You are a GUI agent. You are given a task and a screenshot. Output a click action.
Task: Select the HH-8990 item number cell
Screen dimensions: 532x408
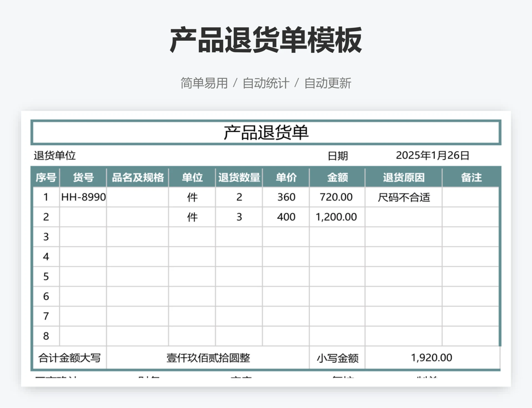pyautogui.click(x=83, y=197)
